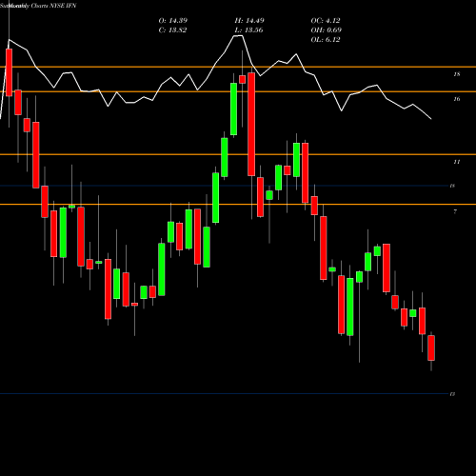476x476 pixels.
Task: Click the 'OC: 4.12' reading
Action: click(x=326, y=21)
